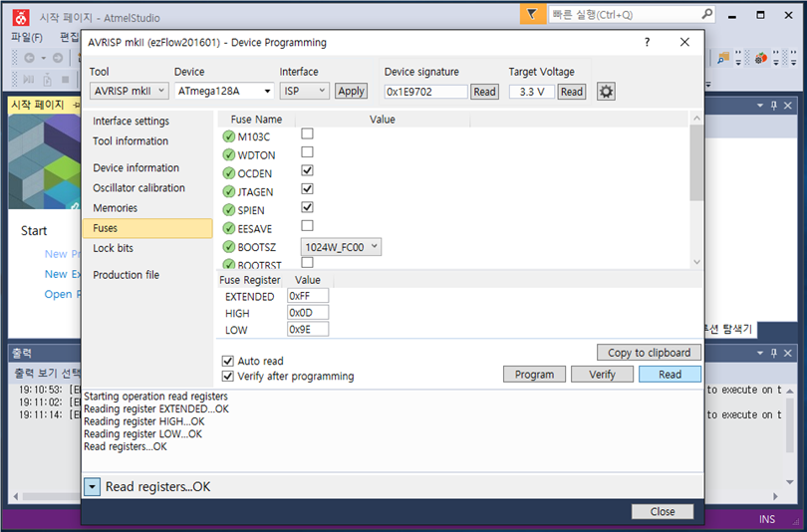
Task: Click the stop debugging square icon
Action: (x=66, y=80)
